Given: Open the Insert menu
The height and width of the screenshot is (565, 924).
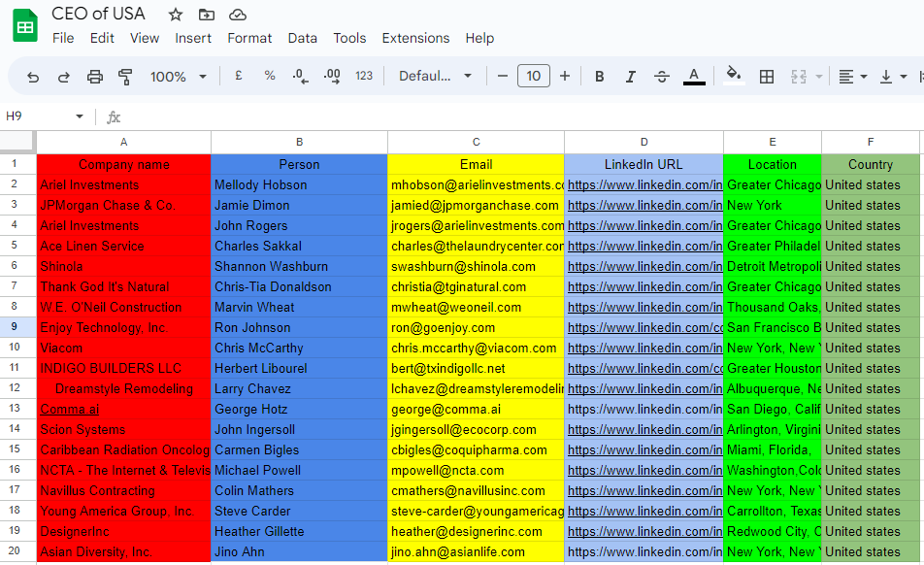Looking at the screenshot, I should [x=193, y=38].
